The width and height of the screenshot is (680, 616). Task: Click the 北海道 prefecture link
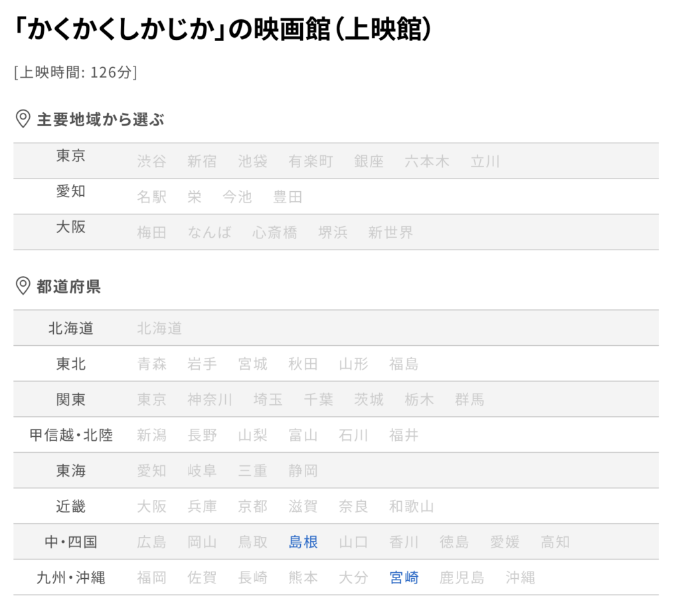pos(159,328)
